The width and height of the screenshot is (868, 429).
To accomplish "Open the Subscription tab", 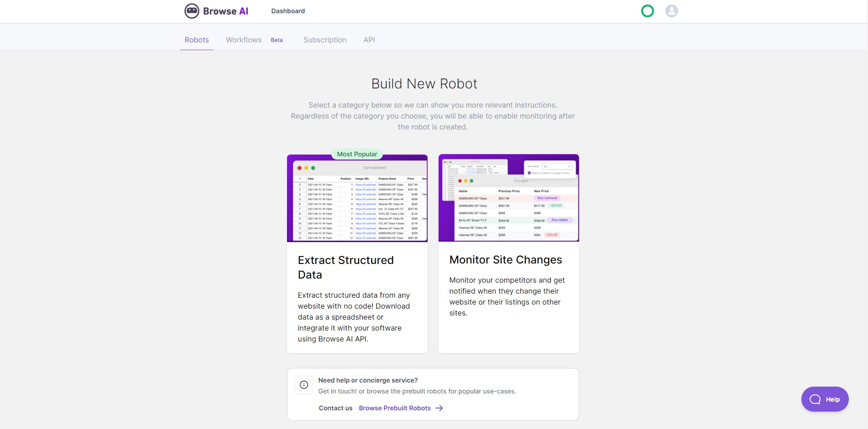I will (x=325, y=40).
